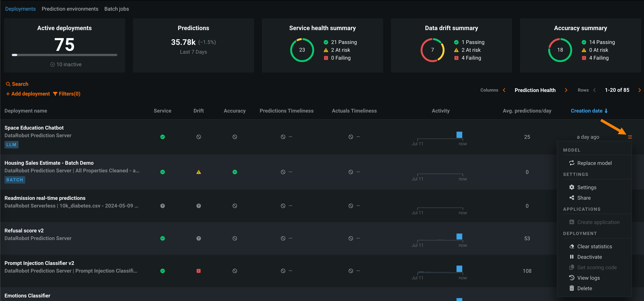Click the red failing drift icon for Prompt Injection Classifier v2
The image size is (644, 301).
click(x=199, y=271)
